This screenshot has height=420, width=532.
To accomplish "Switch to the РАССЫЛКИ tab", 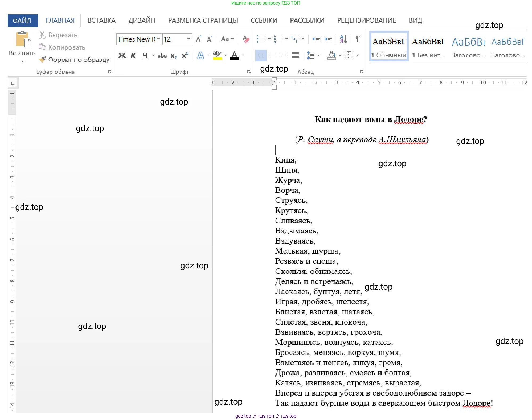I will point(307,20).
